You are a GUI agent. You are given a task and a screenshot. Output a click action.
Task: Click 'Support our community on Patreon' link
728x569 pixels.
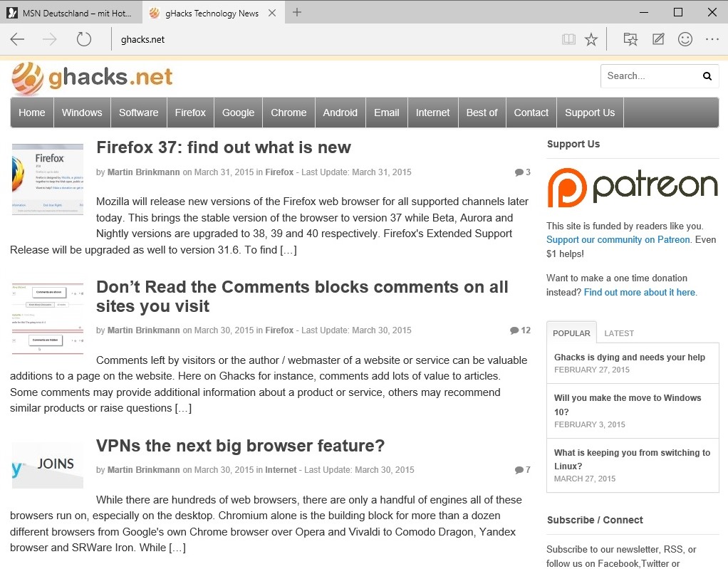coord(618,240)
